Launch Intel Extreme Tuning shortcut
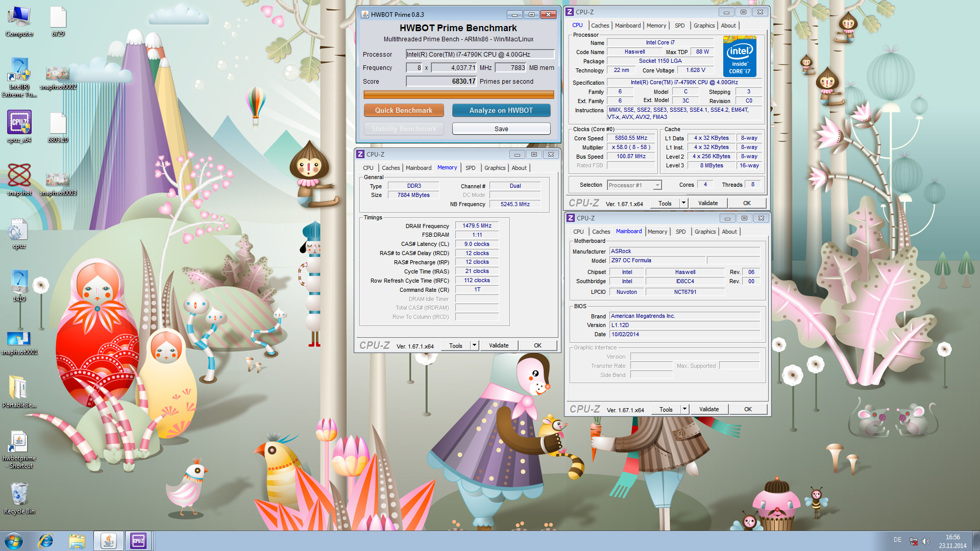 (19, 77)
